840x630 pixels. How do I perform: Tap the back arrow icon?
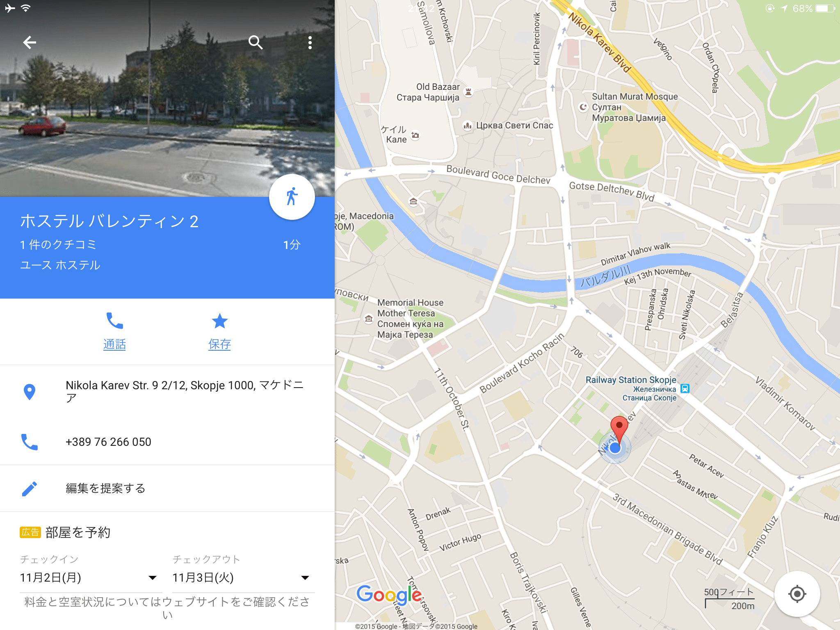click(30, 42)
